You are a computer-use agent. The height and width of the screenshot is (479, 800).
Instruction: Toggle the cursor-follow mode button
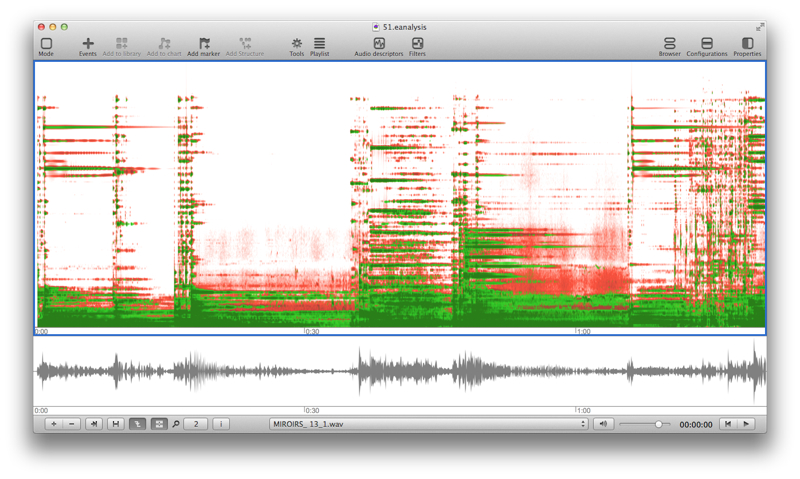137,424
